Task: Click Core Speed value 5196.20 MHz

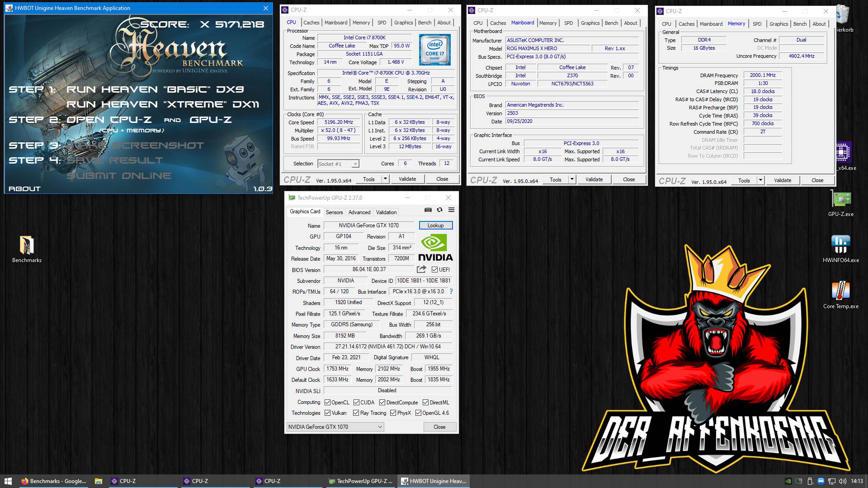Action: click(x=339, y=122)
